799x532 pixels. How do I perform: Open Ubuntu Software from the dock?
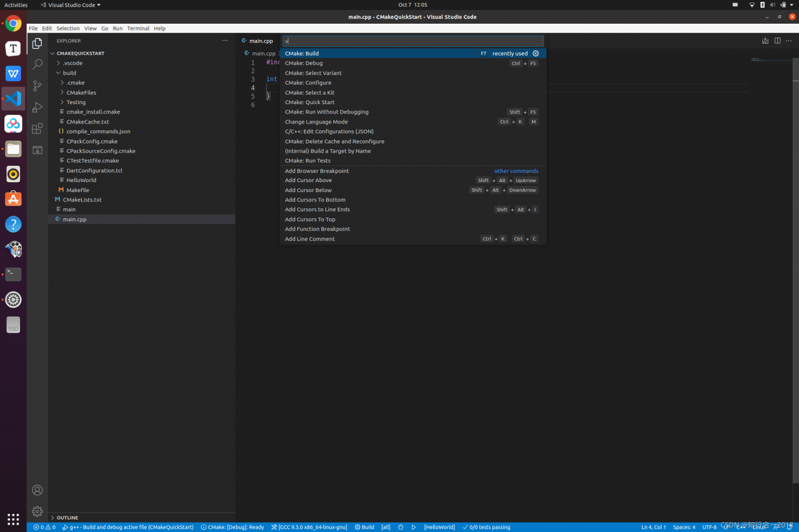click(13, 199)
